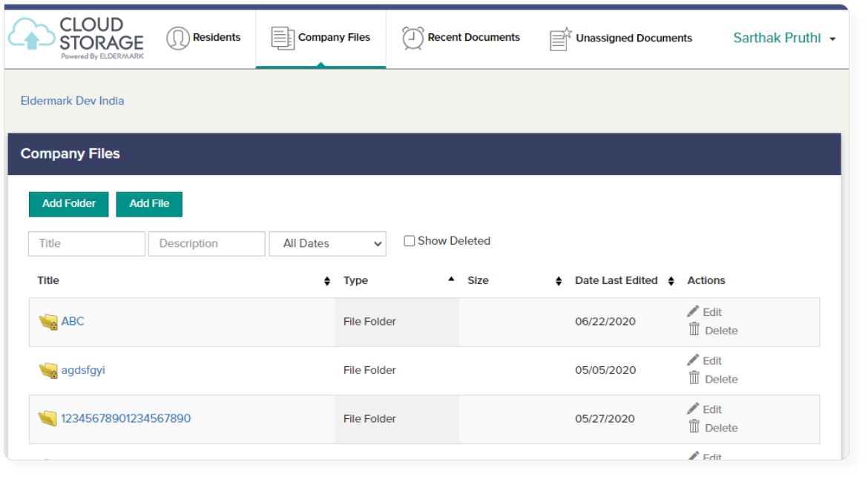Go to the Residents tab
This screenshot has width=868, height=479.
(x=204, y=38)
